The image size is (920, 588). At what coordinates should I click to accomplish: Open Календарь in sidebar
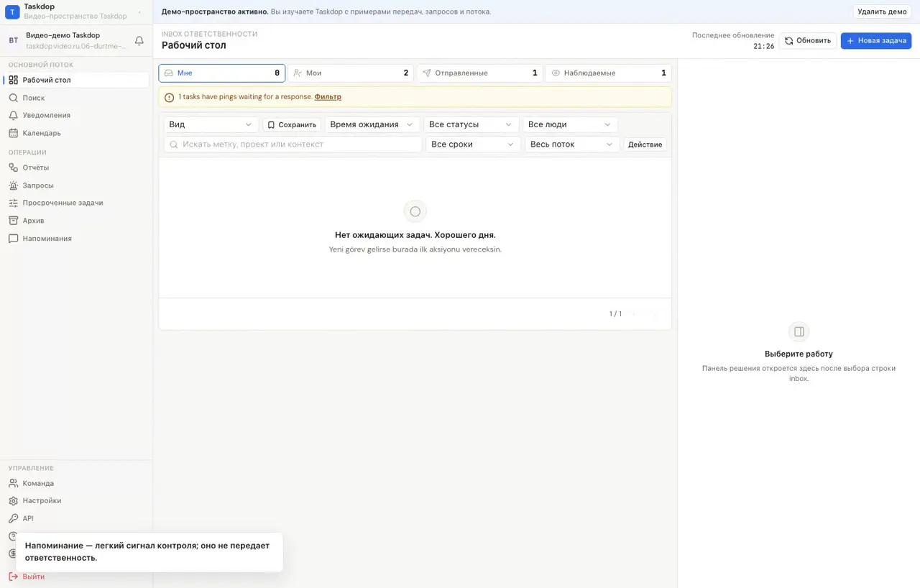click(x=76, y=133)
